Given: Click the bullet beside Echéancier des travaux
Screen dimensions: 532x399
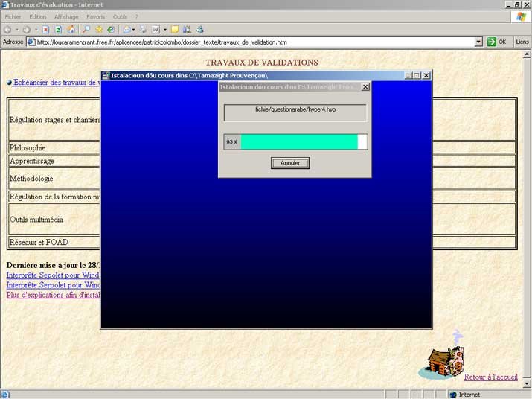Looking at the screenshot, I should click(10, 83).
